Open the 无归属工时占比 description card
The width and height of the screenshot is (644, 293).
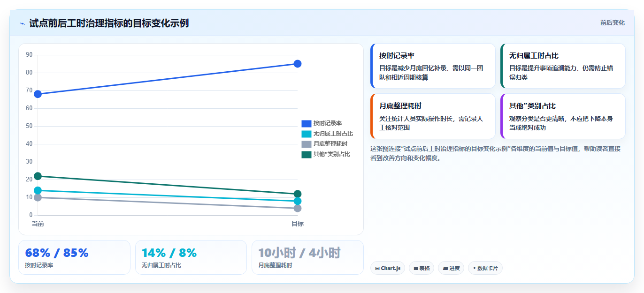click(x=563, y=66)
